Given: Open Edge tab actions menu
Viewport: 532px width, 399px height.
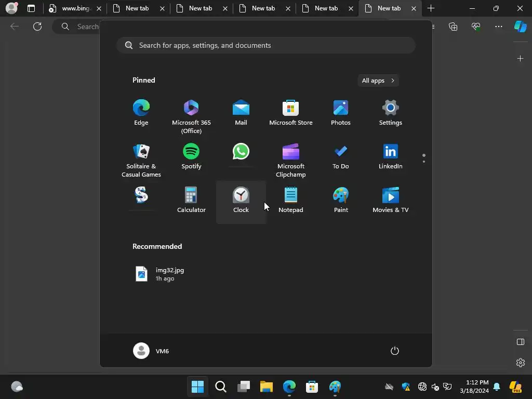Looking at the screenshot, I should pyautogui.click(x=31, y=8).
